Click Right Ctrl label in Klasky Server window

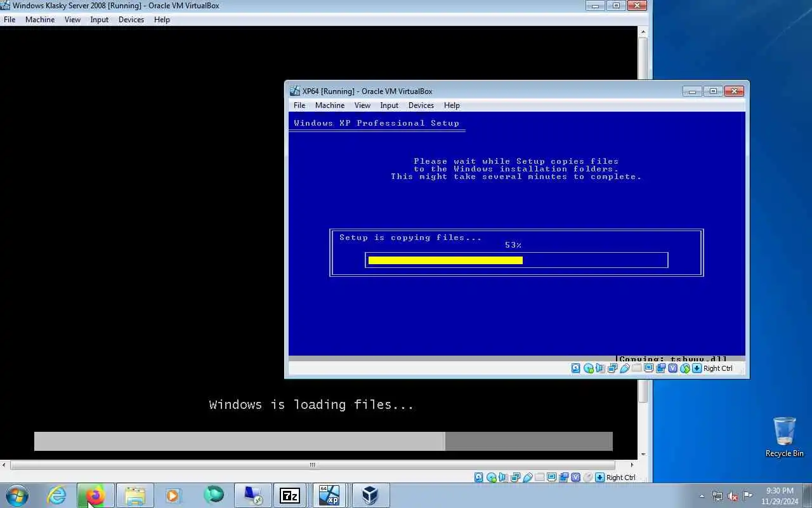pos(620,478)
